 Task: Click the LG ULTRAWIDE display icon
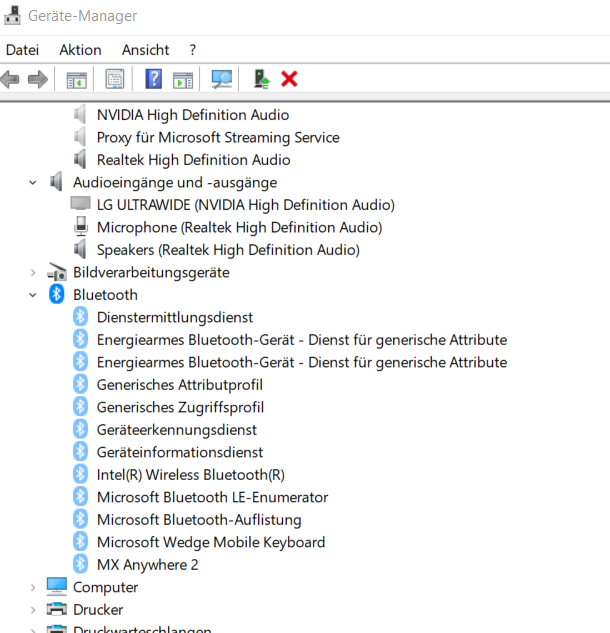pyautogui.click(x=80, y=204)
